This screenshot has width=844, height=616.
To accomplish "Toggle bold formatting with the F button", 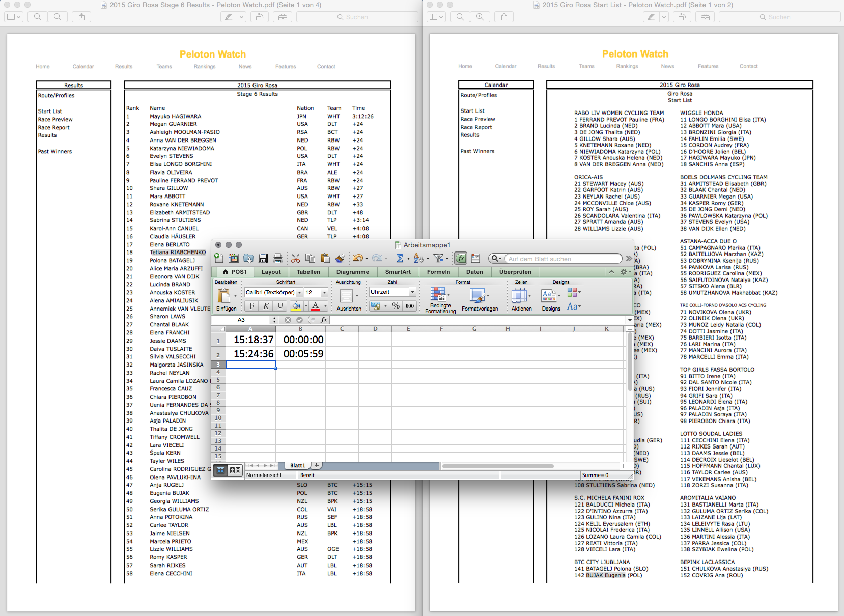I will tap(251, 306).
